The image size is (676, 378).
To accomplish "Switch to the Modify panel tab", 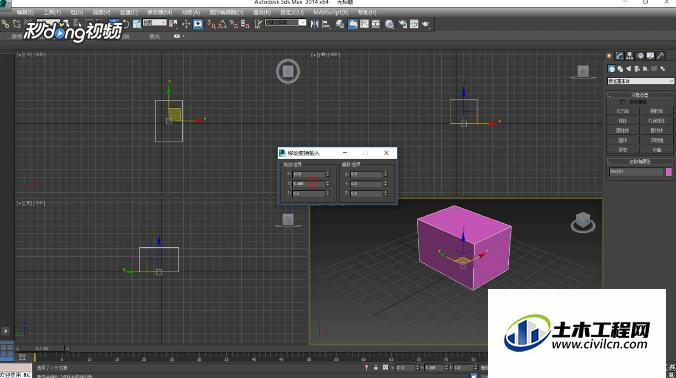I will [620, 56].
